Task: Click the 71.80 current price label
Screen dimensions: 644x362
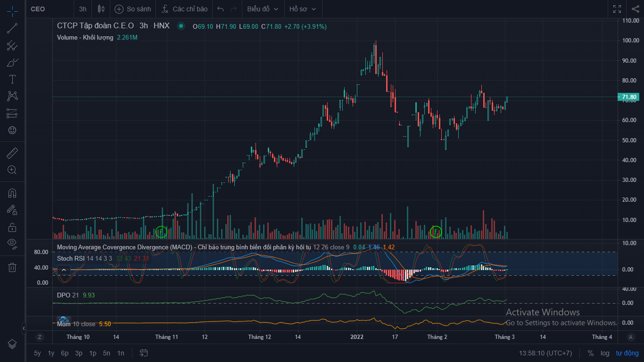Action: point(629,97)
